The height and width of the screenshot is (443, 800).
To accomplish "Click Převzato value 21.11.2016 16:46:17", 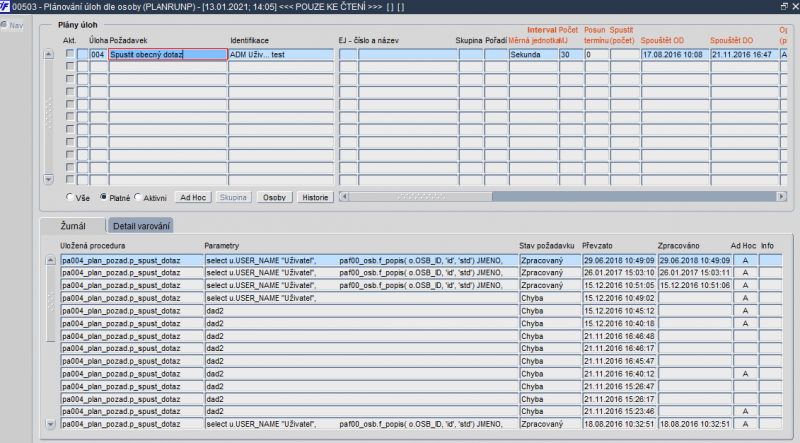I will point(619,348).
